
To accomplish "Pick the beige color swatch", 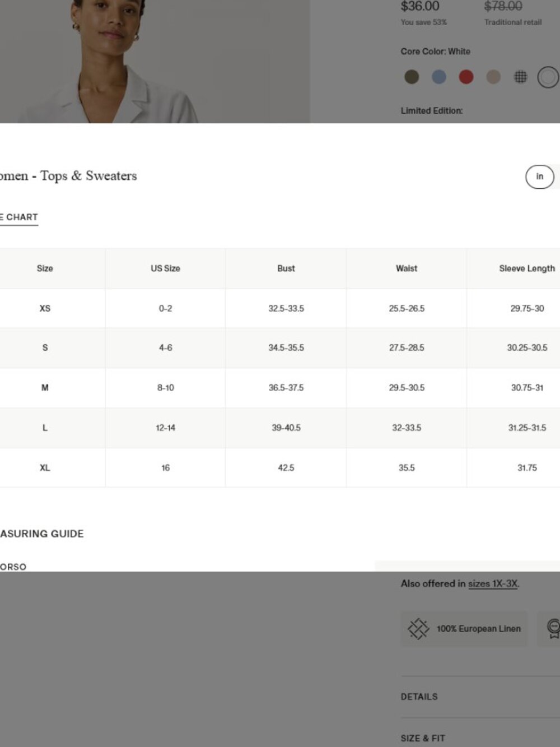I will click(x=493, y=77).
